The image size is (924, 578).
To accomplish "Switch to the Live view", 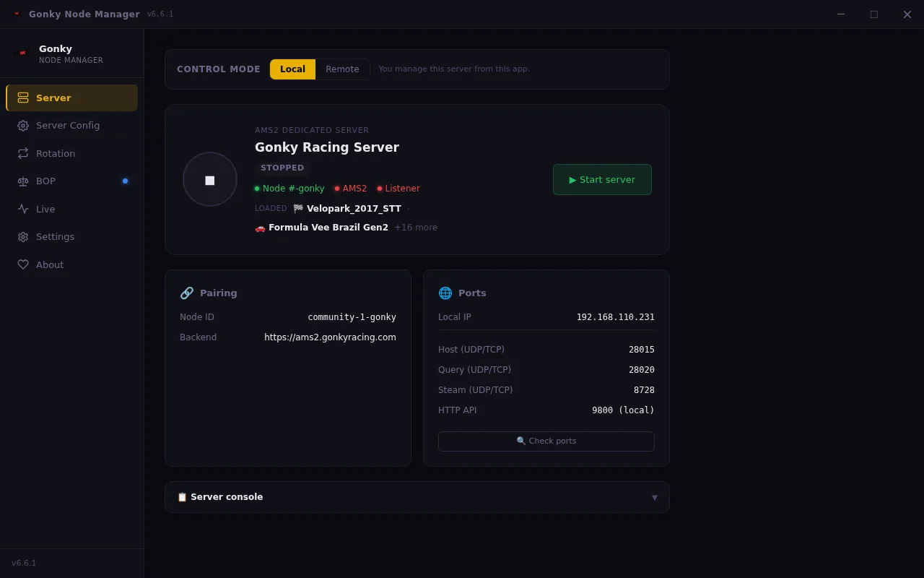I will (71, 209).
